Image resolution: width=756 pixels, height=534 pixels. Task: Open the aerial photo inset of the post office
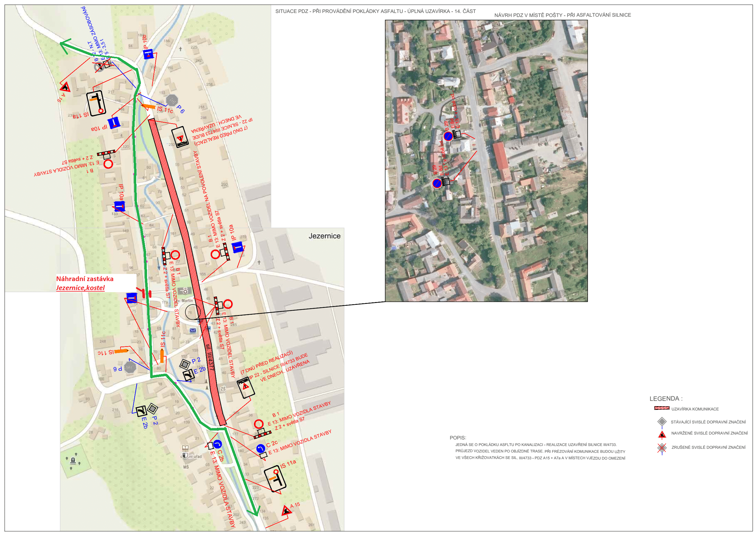[486, 161]
